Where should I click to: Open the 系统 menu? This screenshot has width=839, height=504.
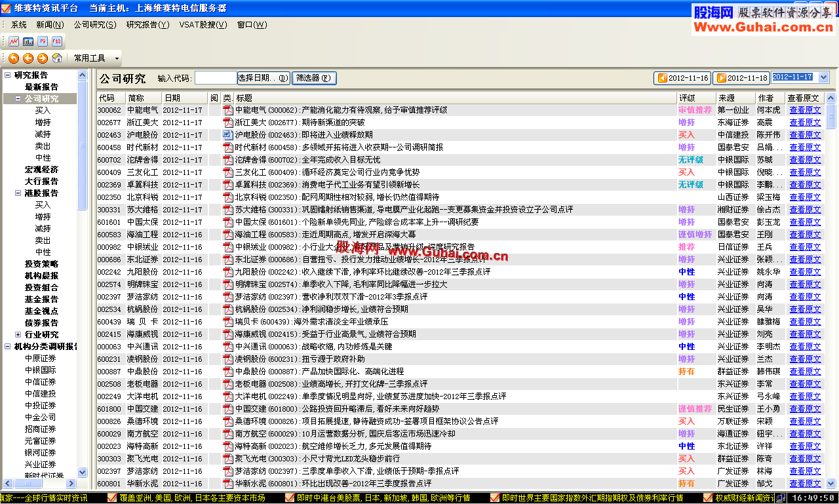pos(19,25)
